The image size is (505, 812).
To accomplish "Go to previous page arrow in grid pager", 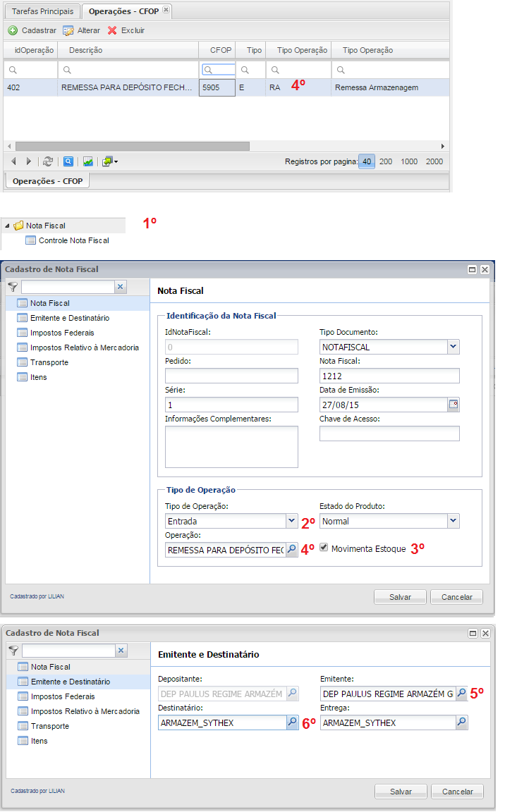I will (x=14, y=161).
